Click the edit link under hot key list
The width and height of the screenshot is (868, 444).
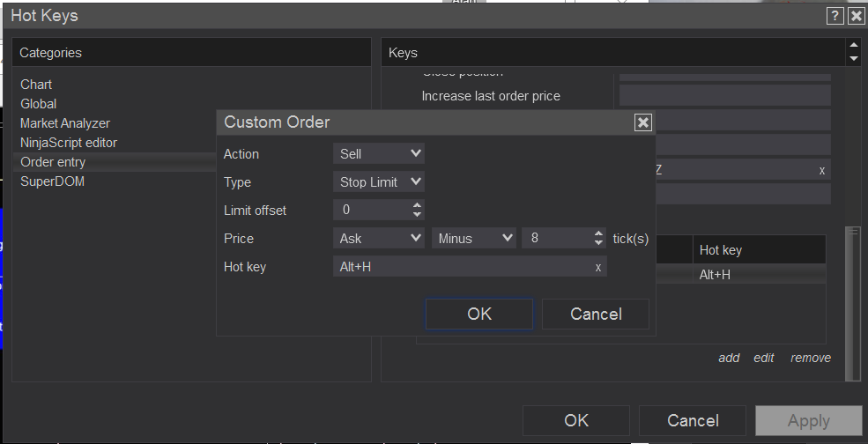(x=764, y=358)
